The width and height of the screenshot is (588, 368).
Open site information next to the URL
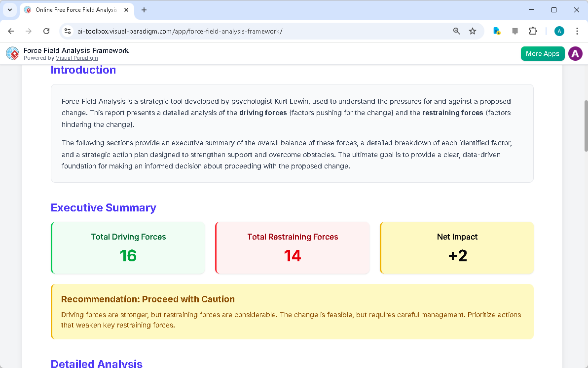pyautogui.click(x=67, y=31)
